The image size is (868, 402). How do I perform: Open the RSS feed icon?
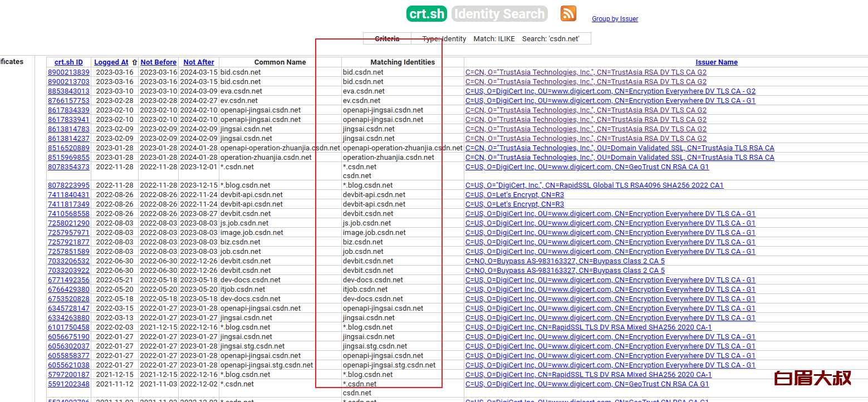point(568,13)
